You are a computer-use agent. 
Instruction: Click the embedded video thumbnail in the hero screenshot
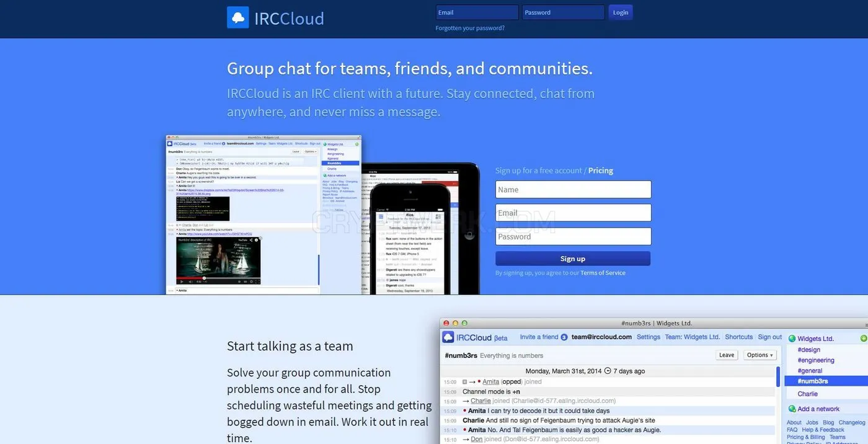coord(218,260)
